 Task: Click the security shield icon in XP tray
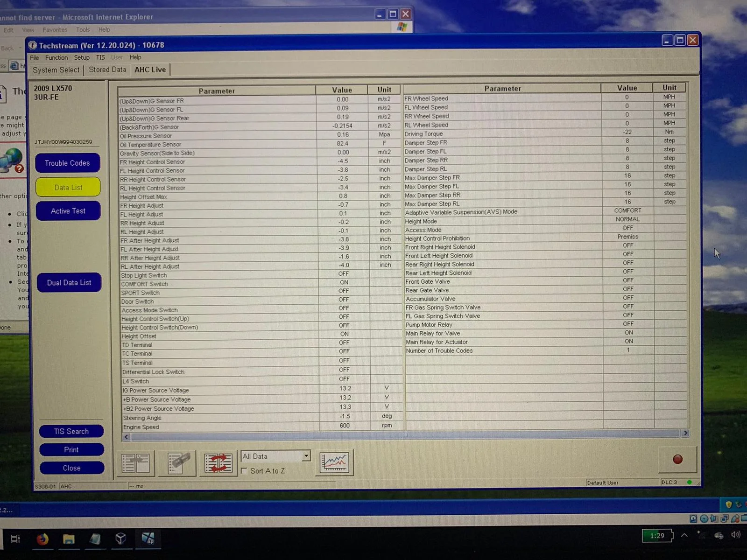pyautogui.click(x=729, y=504)
